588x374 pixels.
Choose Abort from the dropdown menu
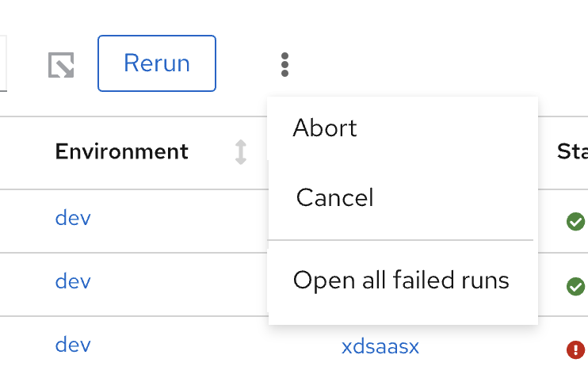pyautogui.click(x=325, y=128)
